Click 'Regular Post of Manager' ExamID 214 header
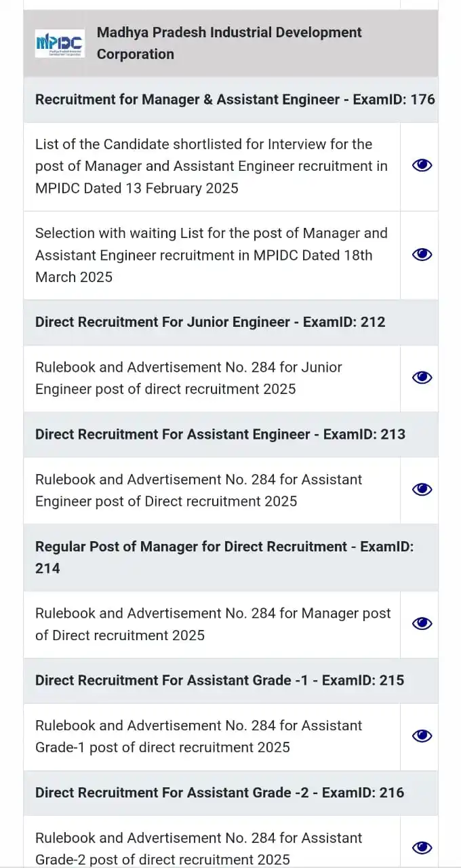This screenshot has height=868, width=461. coord(224,557)
